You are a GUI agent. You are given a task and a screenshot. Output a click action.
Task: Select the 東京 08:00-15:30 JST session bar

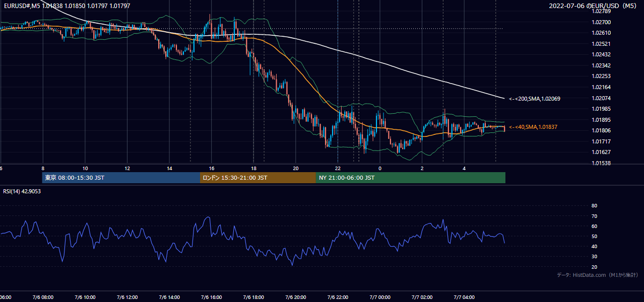[121, 178]
